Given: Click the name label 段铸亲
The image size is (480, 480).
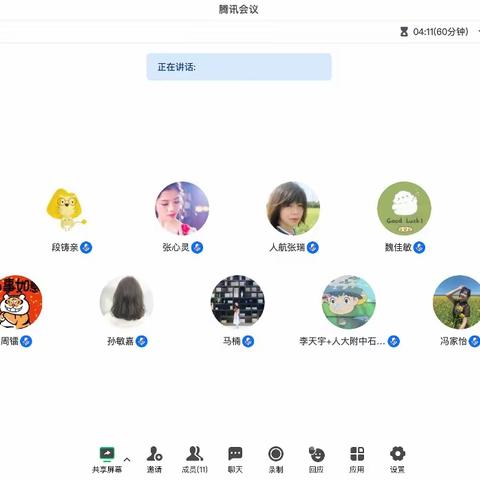Looking at the screenshot, I should [x=65, y=248].
